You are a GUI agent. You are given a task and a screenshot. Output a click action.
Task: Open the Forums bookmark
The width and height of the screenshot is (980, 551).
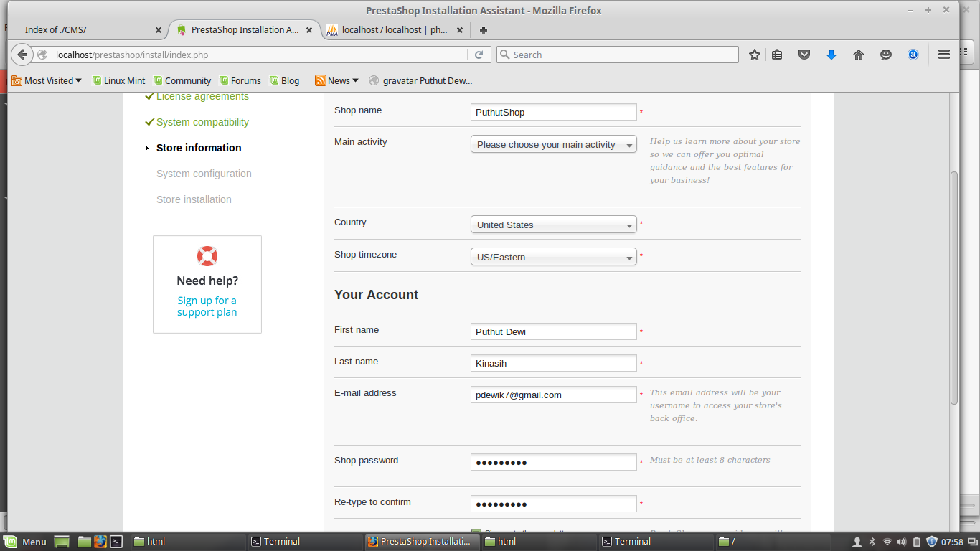(x=240, y=80)
